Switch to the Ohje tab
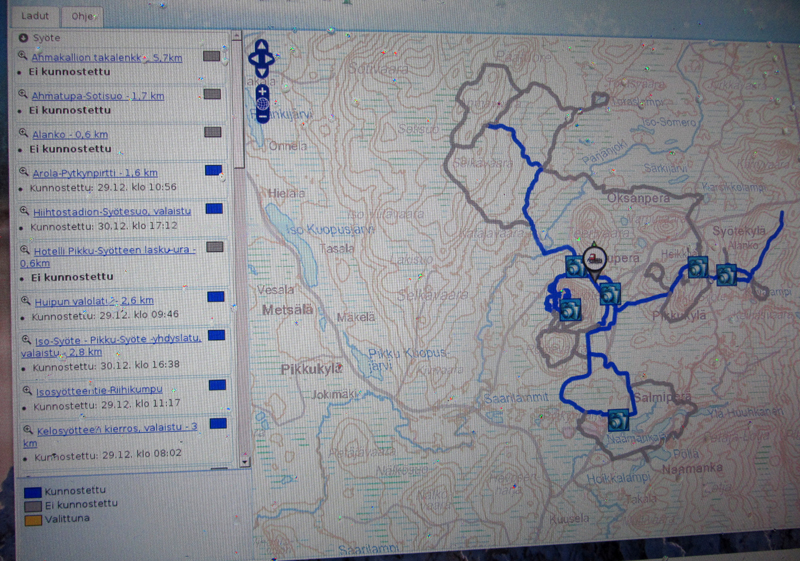Viewport: 800px width, 561px height. (75, 17)
